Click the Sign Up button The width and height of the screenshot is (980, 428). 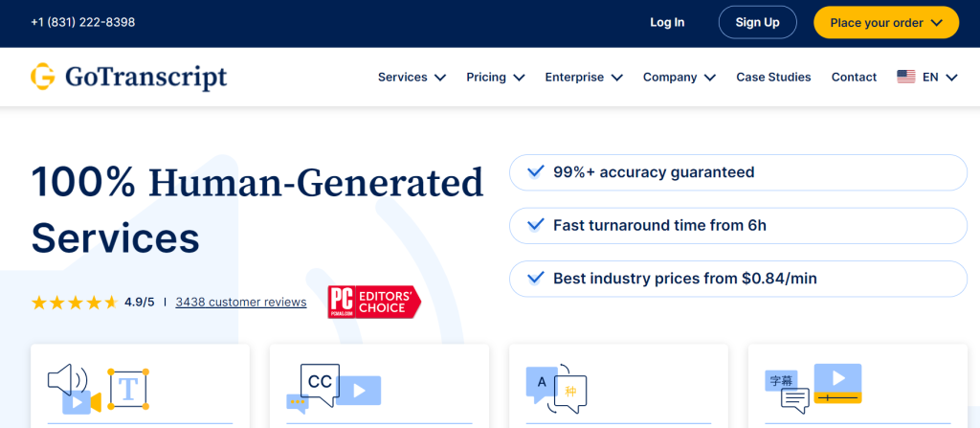pos(757,23)
